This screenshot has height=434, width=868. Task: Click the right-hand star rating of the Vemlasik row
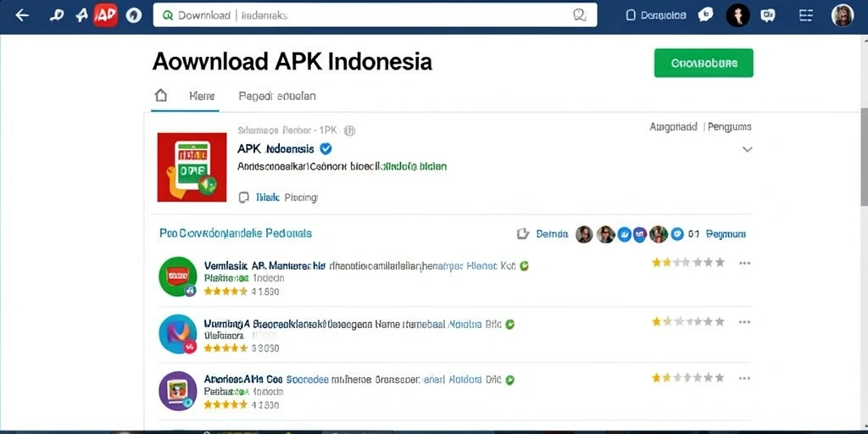(x=688, y=263)
